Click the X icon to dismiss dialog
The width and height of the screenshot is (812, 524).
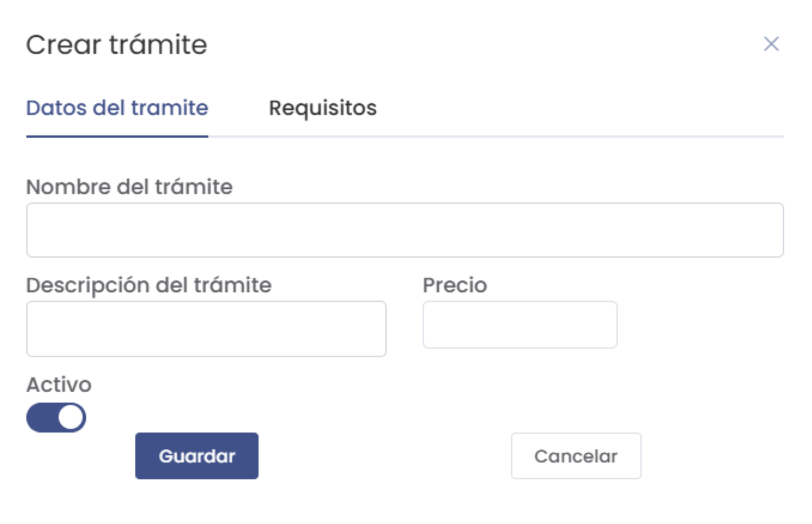pyautogui.click(x=771, y=44)
